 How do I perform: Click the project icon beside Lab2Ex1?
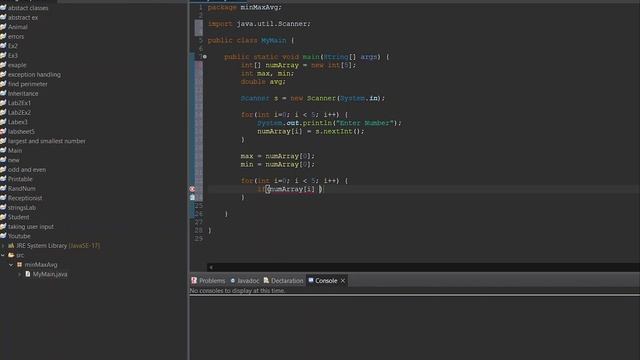tap(3, 103)
